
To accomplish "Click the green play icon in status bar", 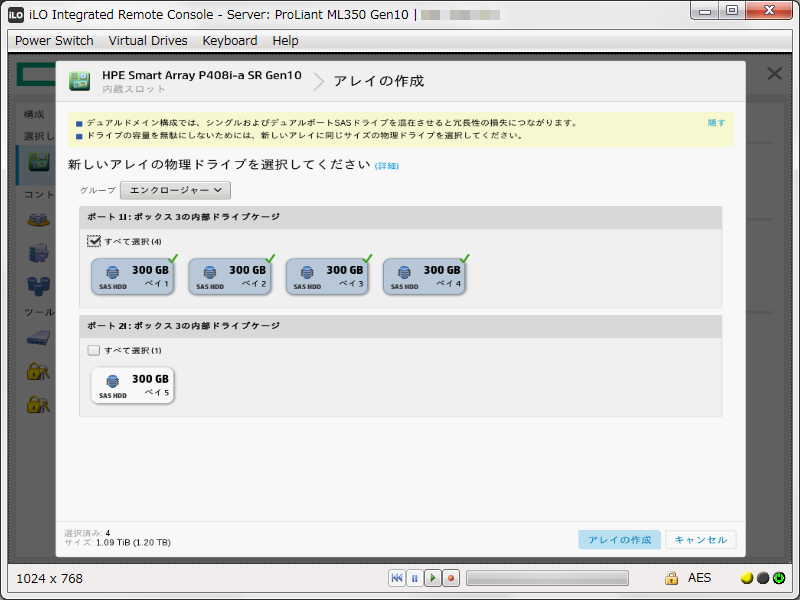I will (432, 577).
